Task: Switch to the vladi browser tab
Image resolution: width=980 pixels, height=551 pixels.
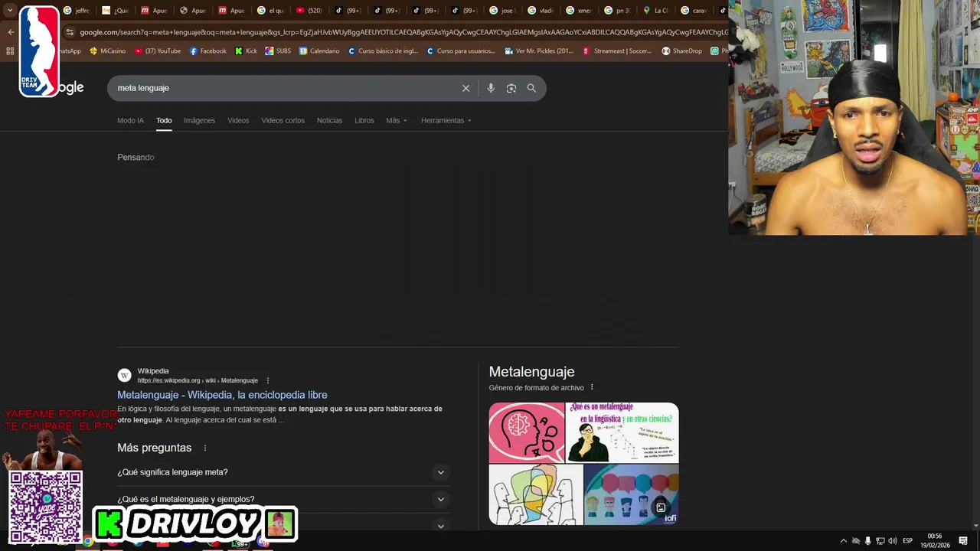Action: click(x=541, y=11)
